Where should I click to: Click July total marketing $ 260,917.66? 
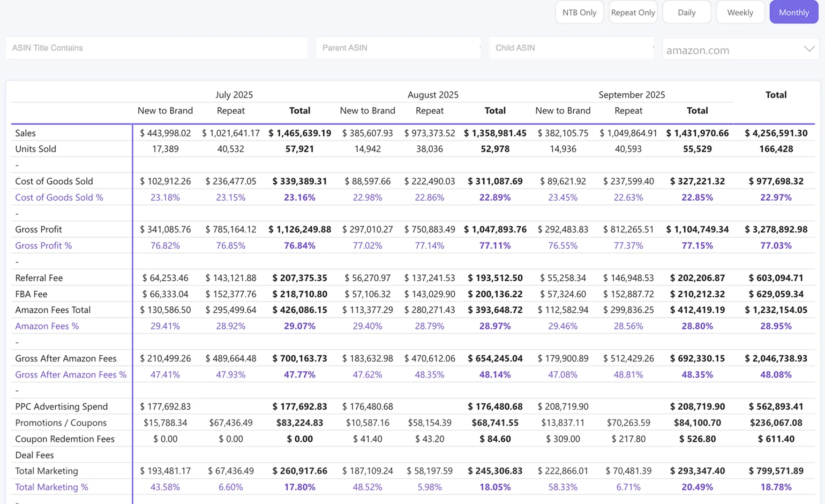[x=300, y=471]
